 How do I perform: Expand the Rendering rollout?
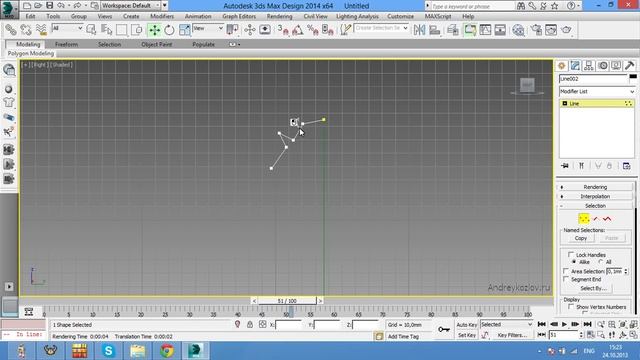[x=595, y=187]
